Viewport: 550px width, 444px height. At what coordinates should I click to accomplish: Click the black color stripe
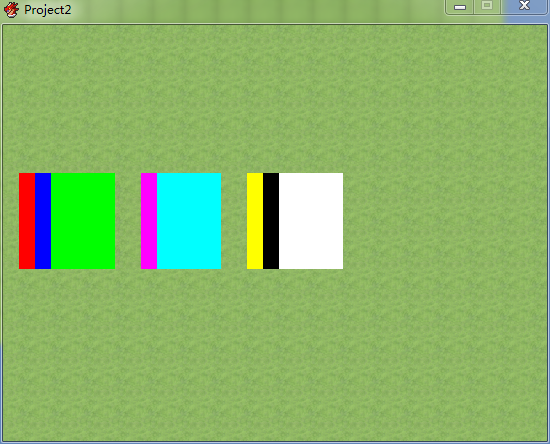pyautogui.click(x=271, y=221)
